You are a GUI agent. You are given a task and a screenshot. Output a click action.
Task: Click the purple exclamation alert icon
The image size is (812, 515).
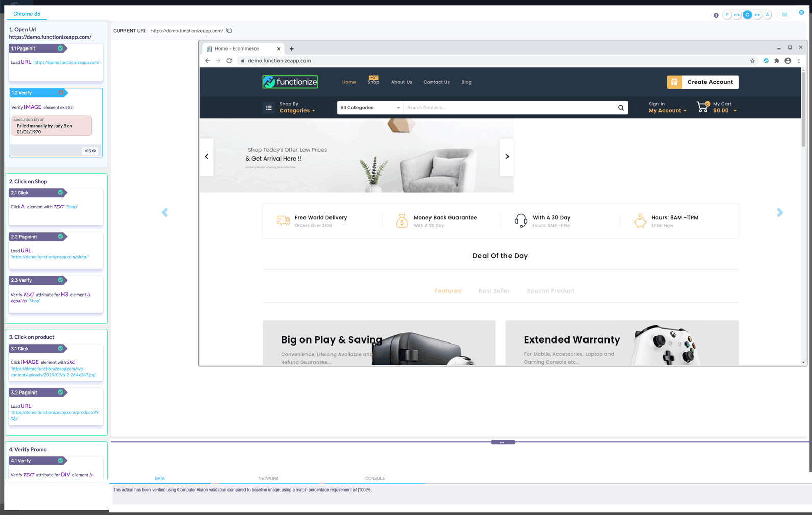[x=716, y=15]
